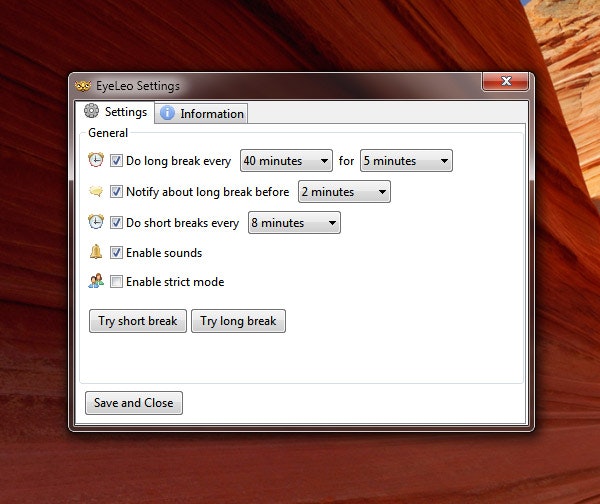Click the bell icon beside Enable sounds
The height and width of the screenshot is (504, 600).
96,252
